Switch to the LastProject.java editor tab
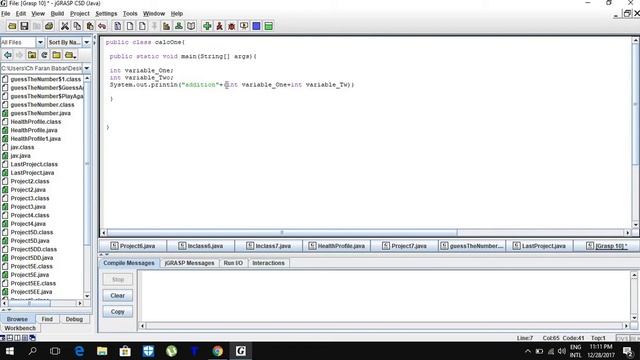 point(540,246)
